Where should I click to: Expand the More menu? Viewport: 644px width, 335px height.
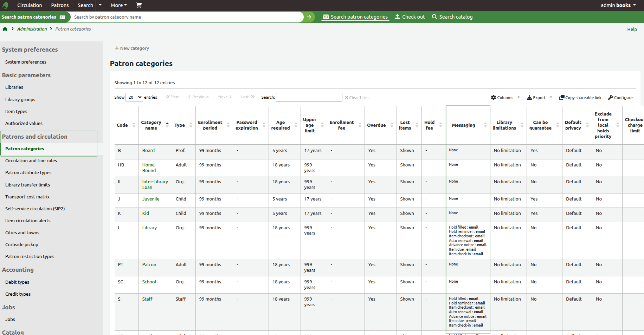[x=118, y=5]
